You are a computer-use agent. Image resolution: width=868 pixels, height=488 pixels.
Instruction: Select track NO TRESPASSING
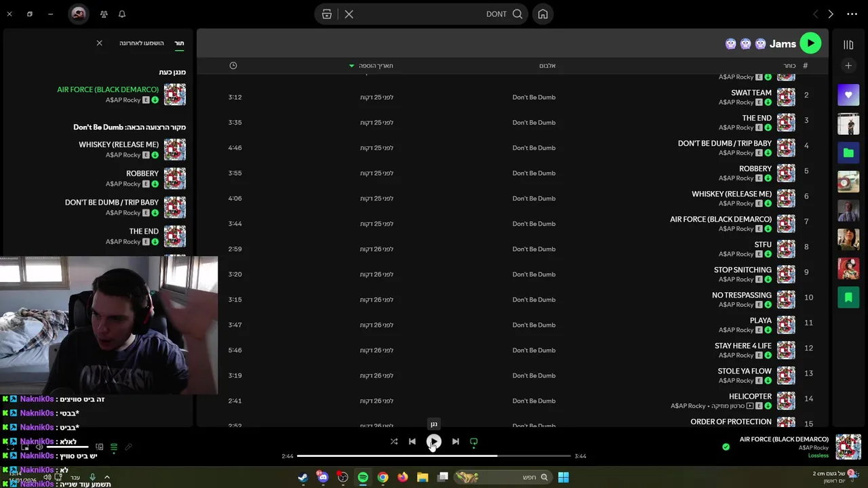742,296
